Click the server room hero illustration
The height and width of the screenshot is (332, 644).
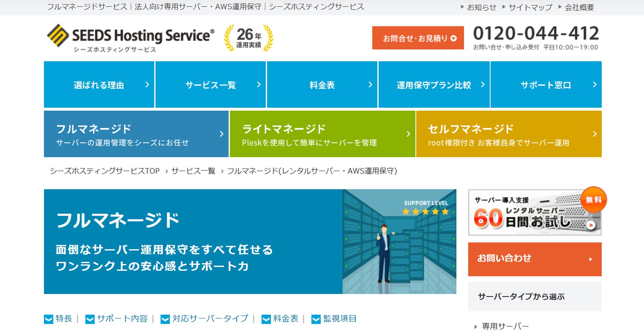[x=399, y=241]
